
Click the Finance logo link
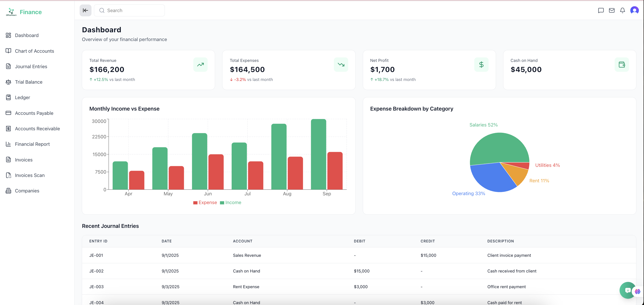[x=30, y=12]
